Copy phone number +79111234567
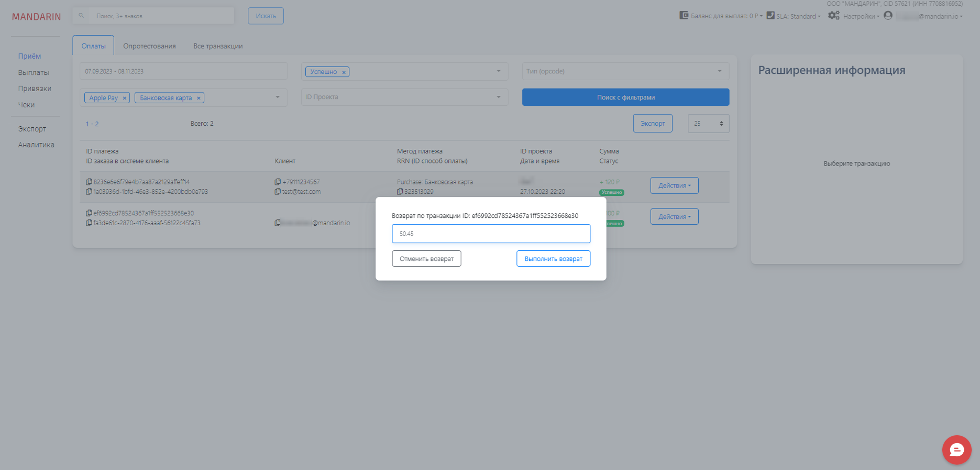The image size is (980, 470). coord(278,182)
